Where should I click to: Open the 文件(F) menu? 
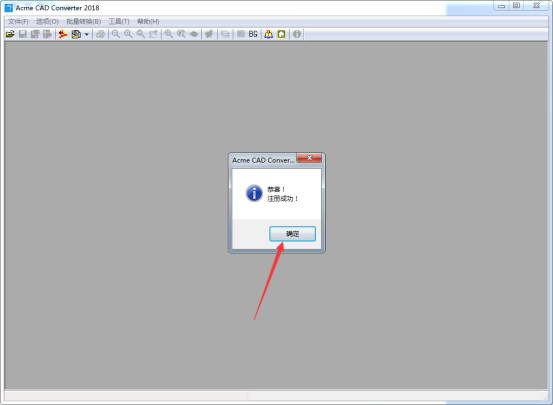18,22
